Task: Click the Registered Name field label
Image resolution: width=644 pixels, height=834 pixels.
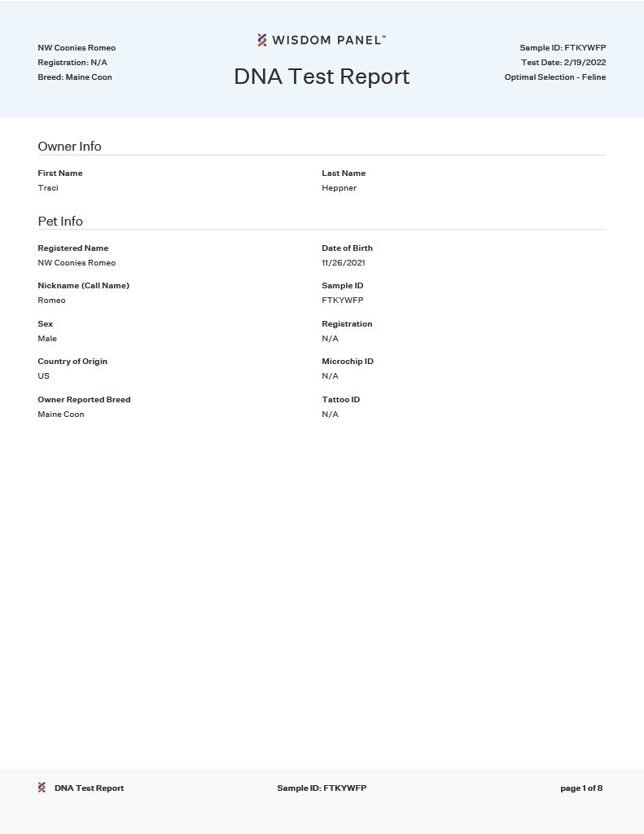Action: 72,248
